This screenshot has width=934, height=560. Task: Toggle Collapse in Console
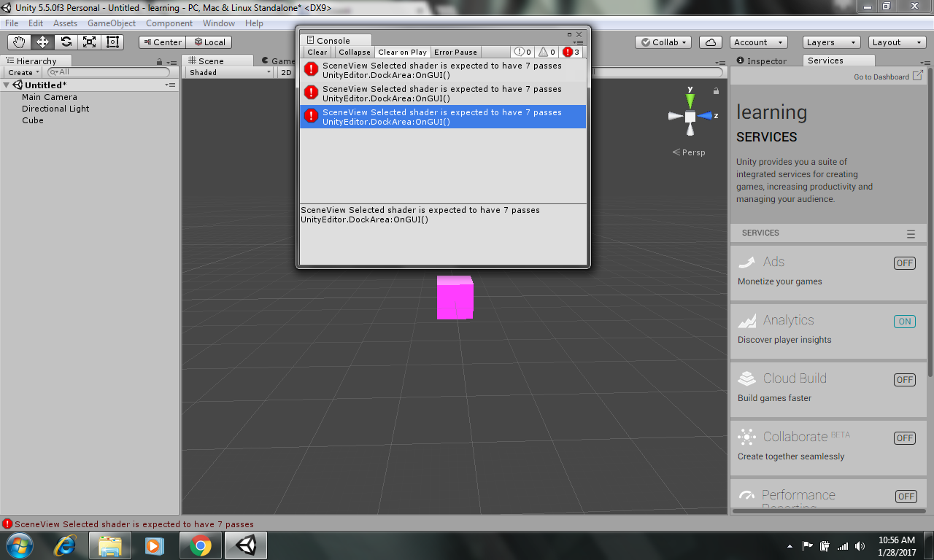[355, 52]
